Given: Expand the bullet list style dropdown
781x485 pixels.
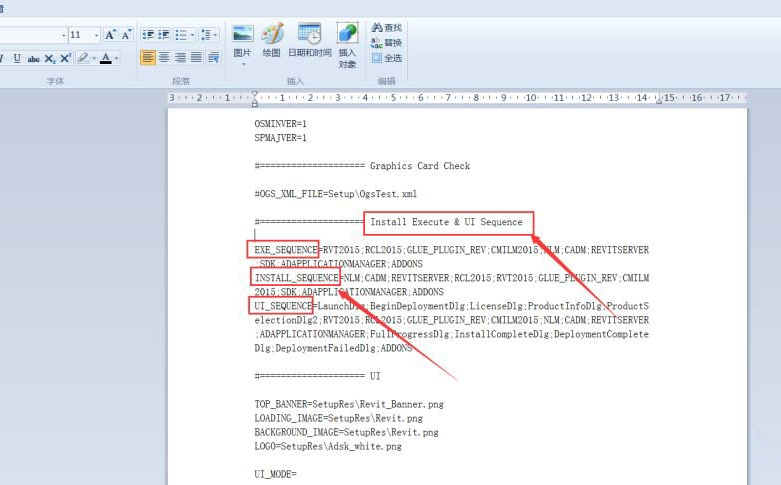Looking at the screenshot, I should coord(192,34).
